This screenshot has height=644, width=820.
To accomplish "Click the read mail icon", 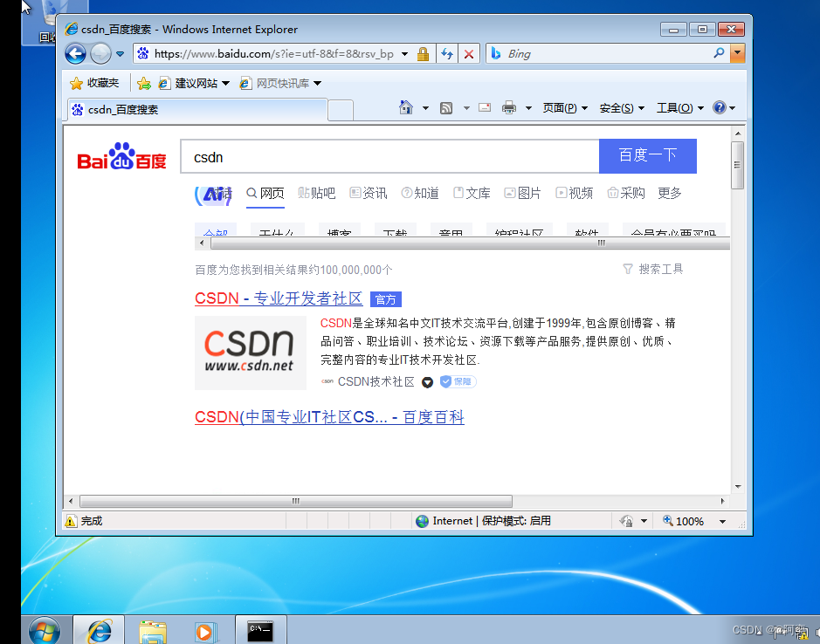I will 485,107.
